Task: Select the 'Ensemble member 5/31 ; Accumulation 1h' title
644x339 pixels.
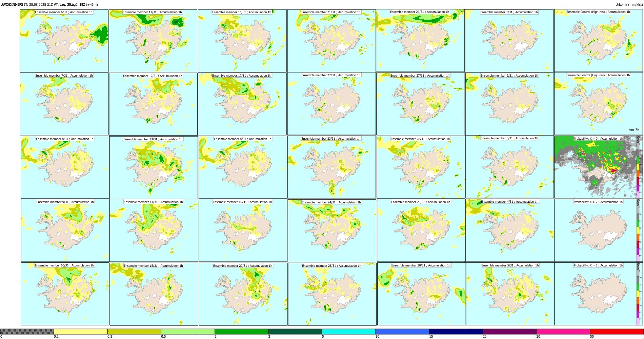Action: coord(510,265)
